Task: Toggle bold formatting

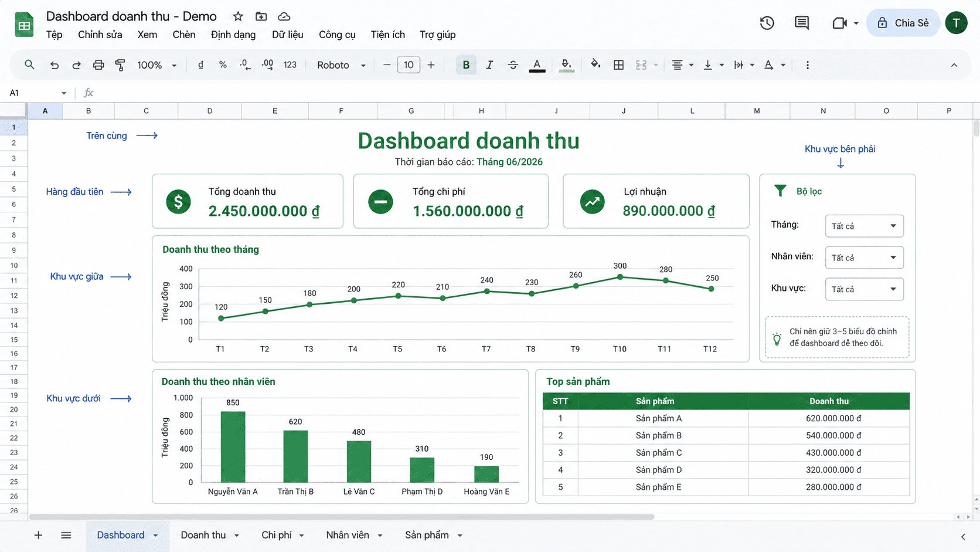Action: 466,65
